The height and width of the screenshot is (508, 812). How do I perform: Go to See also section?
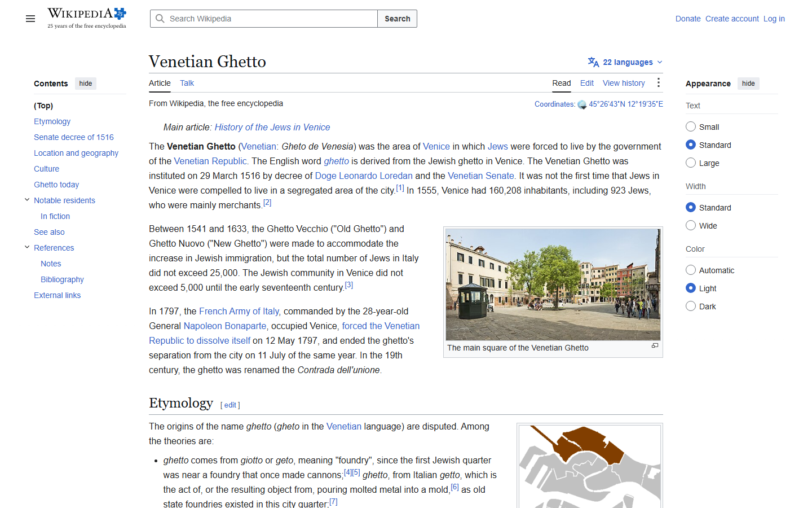[x=49, y=232]
